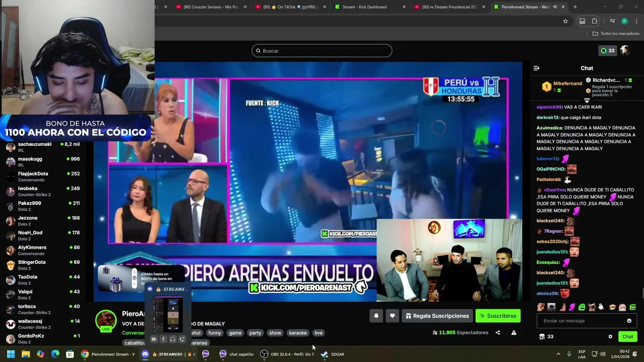Click Mikefernand in the chat leaderboard
Screen dimensions: 644x362
click(568, 83)
